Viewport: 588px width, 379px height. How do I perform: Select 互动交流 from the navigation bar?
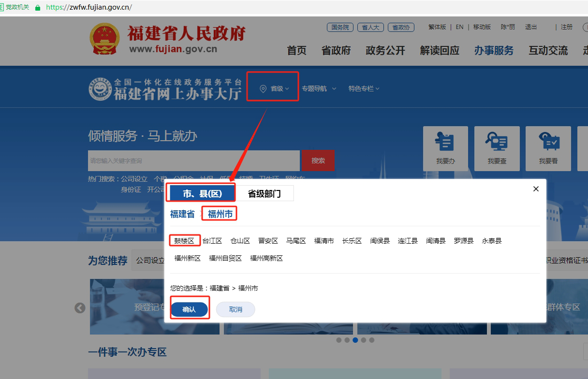click(x=548, y=51)
